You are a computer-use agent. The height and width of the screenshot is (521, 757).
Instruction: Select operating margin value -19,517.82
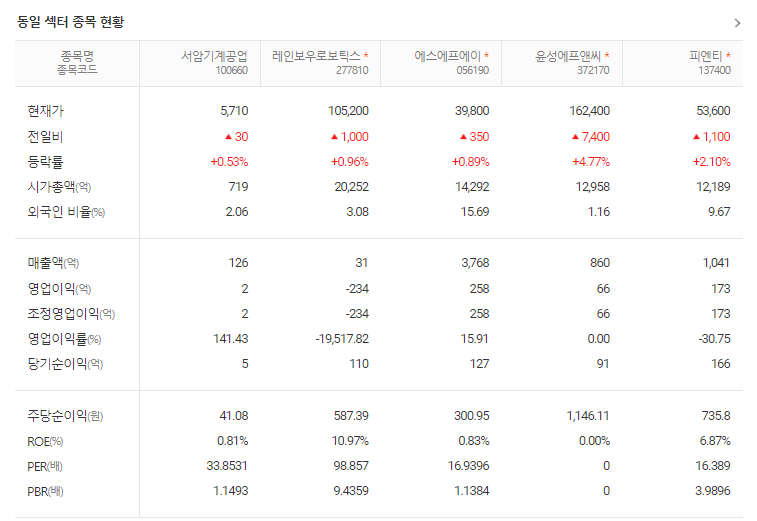point(342,339)
